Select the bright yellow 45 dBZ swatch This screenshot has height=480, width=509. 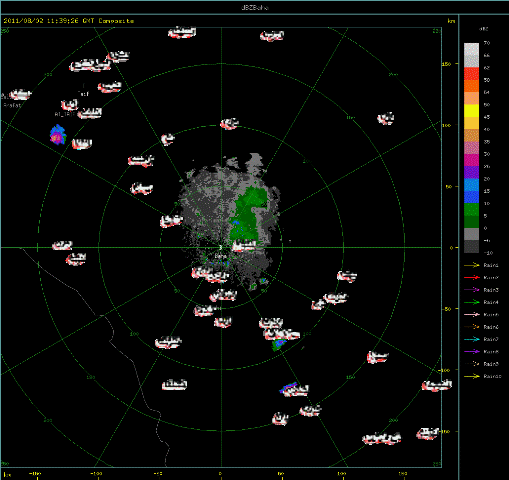(x=471, y=111)
